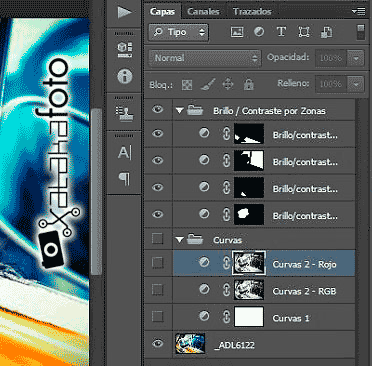Hide the _ADL6122 layer eye
The height and width of the screenshot is (366, 372).
[158, 343]
